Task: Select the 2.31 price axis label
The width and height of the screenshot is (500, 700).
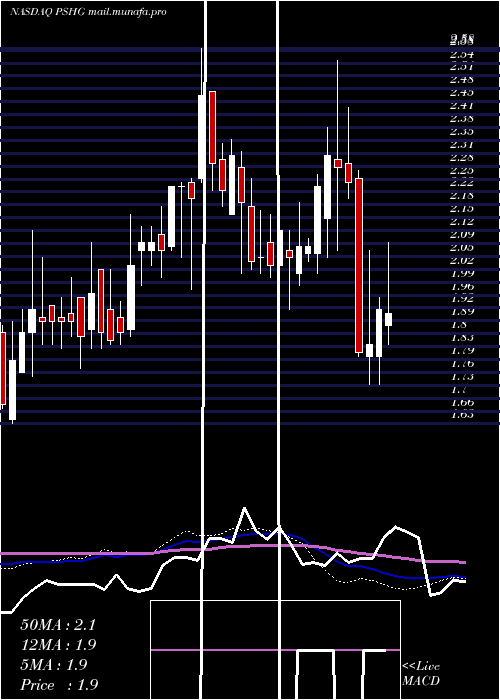Action: [x=462, y=145]
